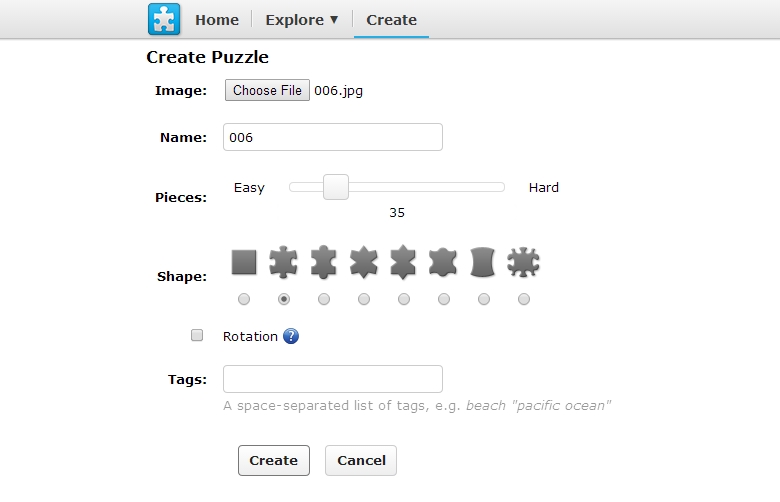Choose the multi-knob gear-like piece shape icon
780x502 pixels.
[x=524, y=263]
